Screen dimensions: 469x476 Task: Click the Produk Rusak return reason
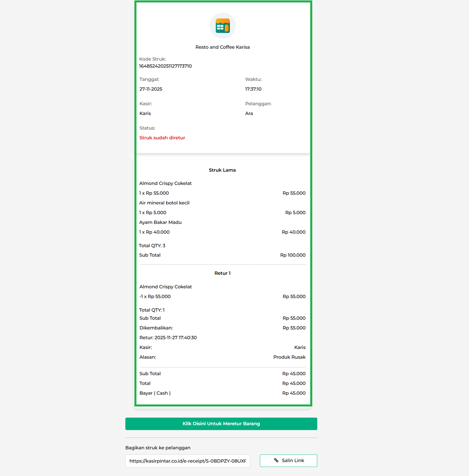(x=289, y=357)
